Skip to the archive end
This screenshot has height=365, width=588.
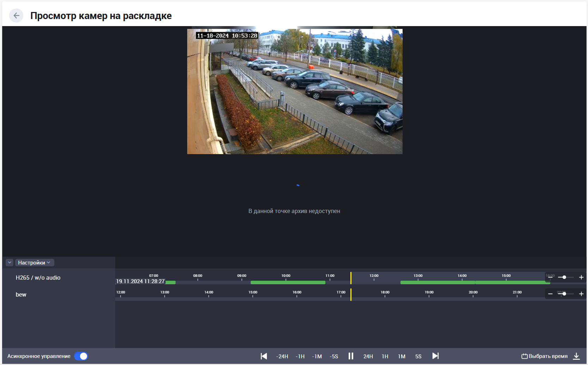coord(435,356)
